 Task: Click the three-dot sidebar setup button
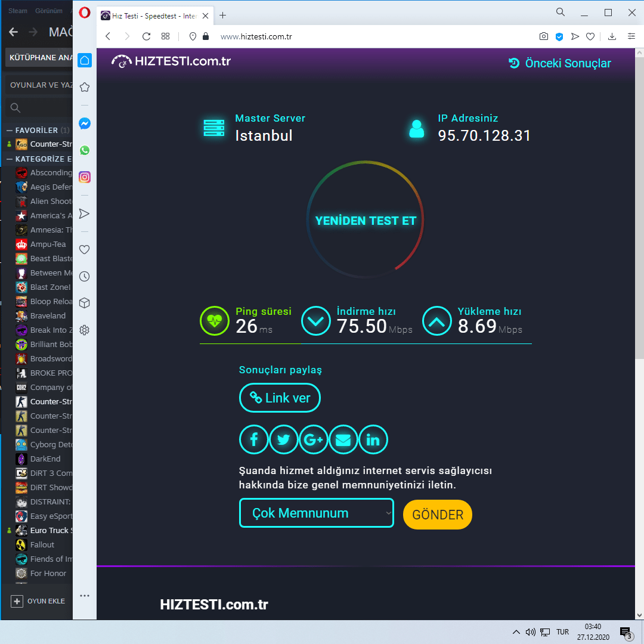(x=85, y=596)
